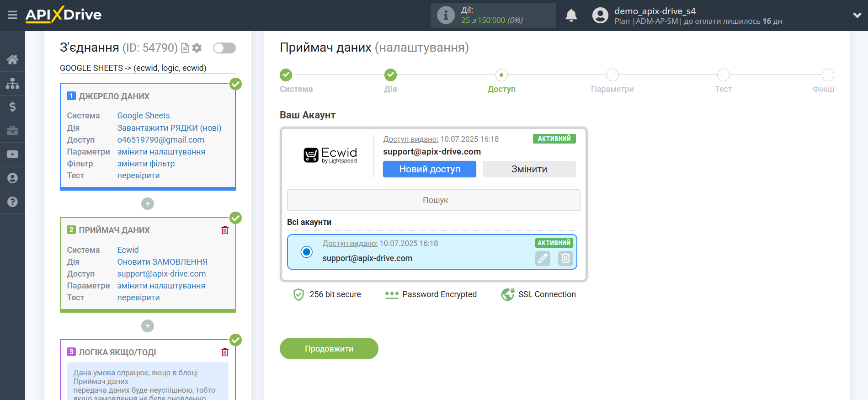Screen dimensions: 868x400
Task: Delete the Логіка ЯКЩО/ТОДІ block
Action: [x=225, y=352]
